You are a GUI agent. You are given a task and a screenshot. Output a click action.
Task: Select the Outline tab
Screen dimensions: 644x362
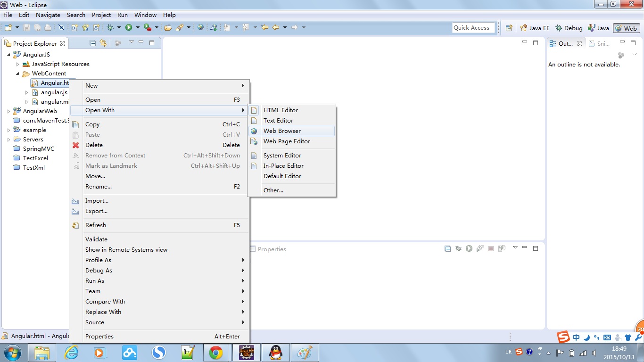tap(566, 43)
